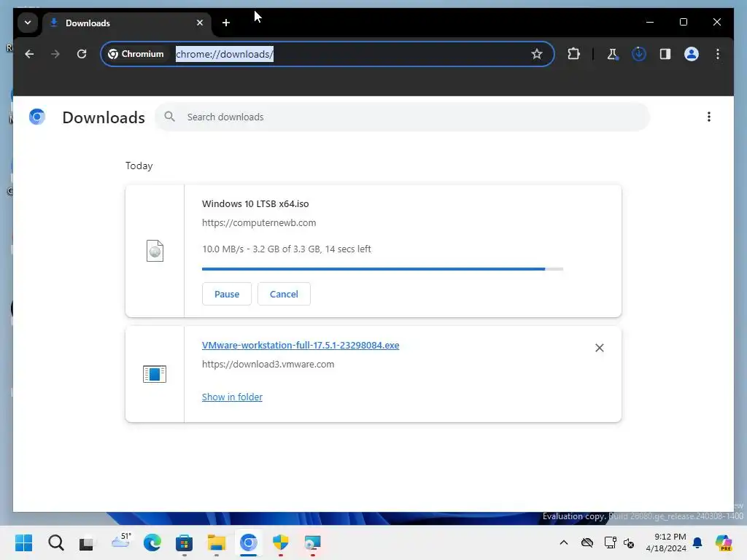Click the https://computernewb.com source text
747x560 pixels.
[x=259, y=223]
